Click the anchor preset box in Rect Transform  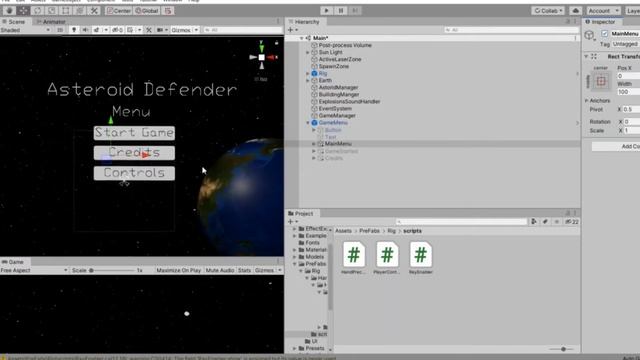pyautogui.click(x=601, y=81)
